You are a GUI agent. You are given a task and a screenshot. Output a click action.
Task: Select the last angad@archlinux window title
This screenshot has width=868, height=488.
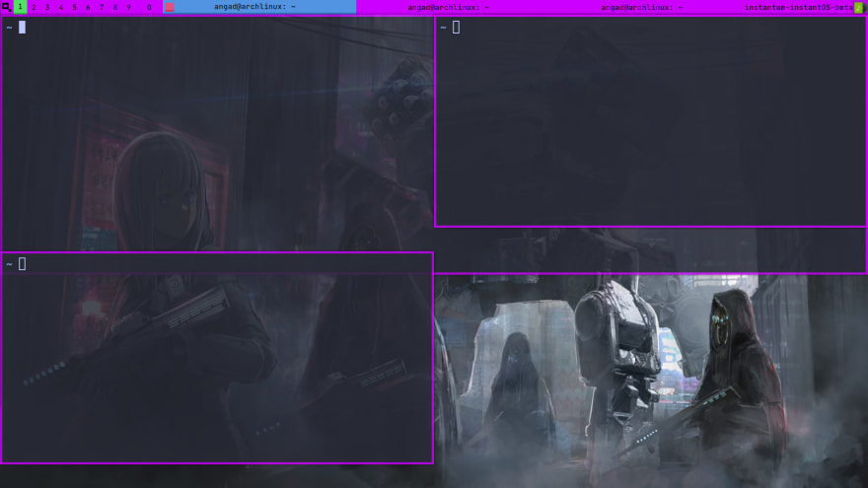click(641, 7)
